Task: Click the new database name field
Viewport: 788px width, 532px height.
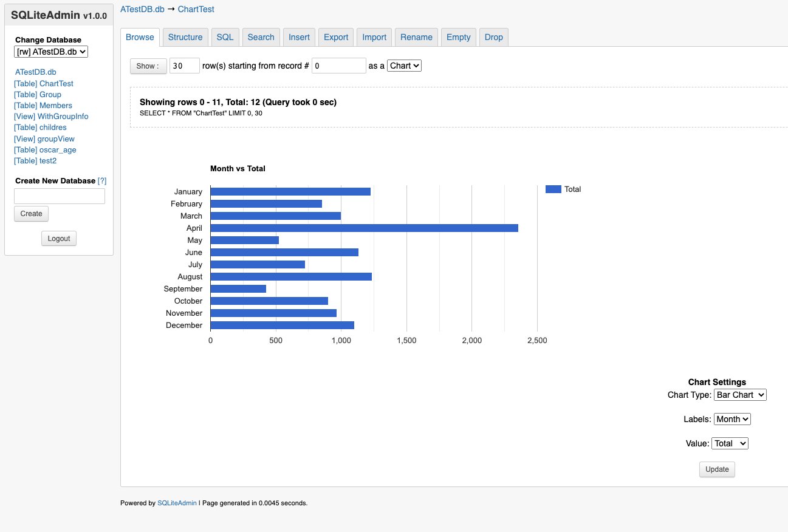Action: 60,196
